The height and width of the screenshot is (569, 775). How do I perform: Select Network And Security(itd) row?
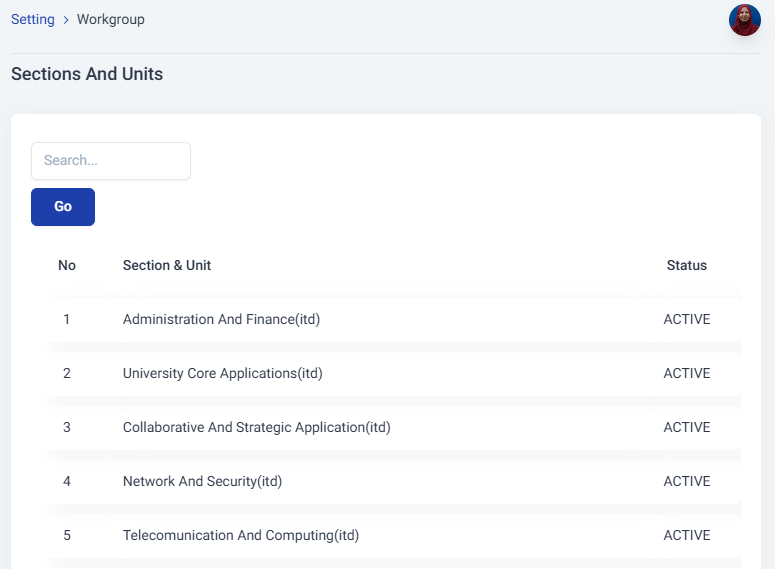click(x=202, y=482)
